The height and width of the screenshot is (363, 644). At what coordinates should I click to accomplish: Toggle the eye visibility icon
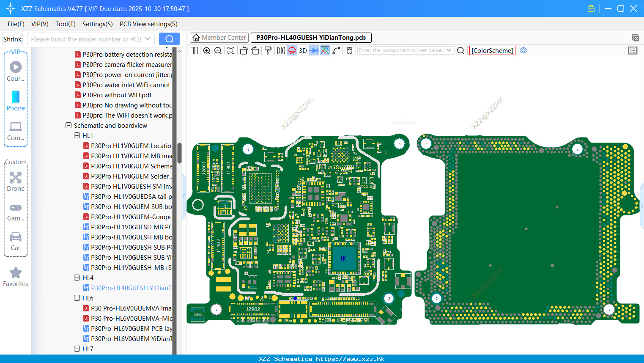point(523,50)
